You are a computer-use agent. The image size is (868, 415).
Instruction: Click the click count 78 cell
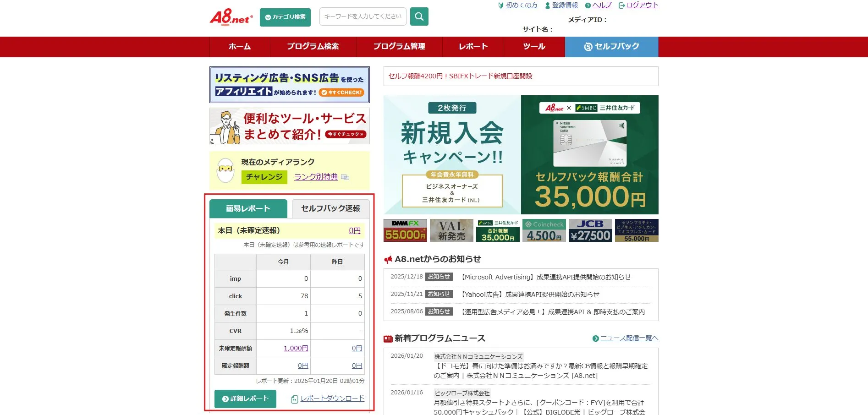(x=283, y=296)
